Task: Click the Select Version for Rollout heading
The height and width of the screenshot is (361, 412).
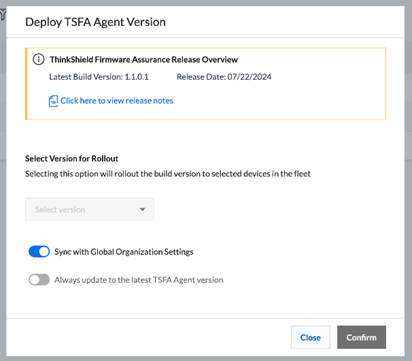Action: pos(72,158)
